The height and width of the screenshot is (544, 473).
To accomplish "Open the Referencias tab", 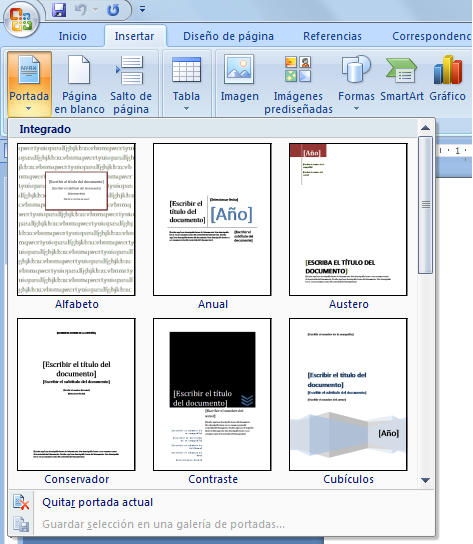I will pos(332,36).
